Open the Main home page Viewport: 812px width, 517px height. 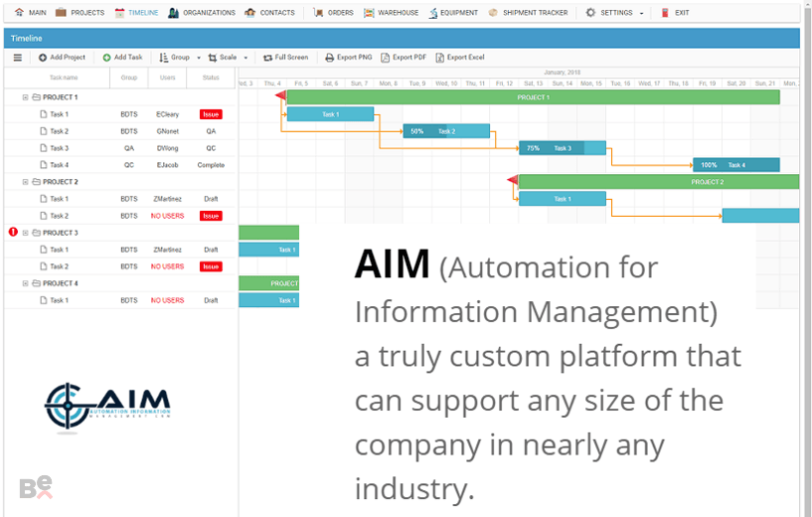(x=31, y=13)
